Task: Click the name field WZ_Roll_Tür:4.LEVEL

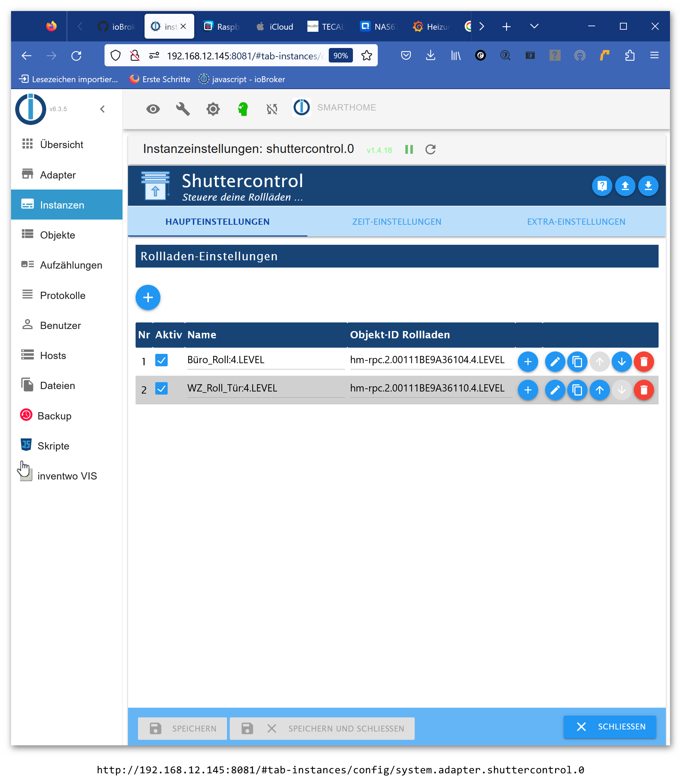Action: 266,389
